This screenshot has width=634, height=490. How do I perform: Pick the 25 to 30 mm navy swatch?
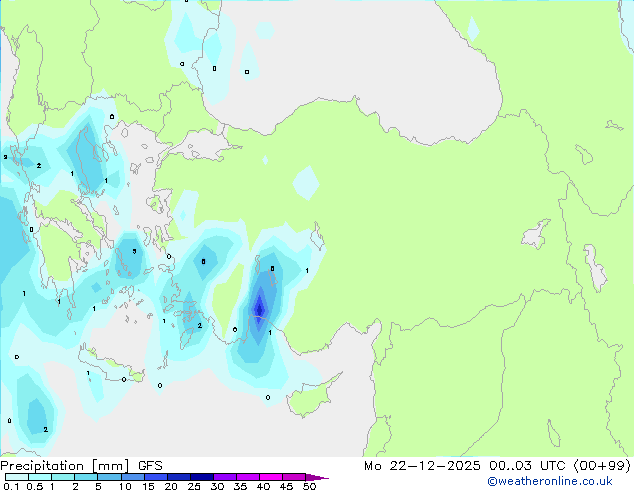pyautogui.click(x=201, y=477)
